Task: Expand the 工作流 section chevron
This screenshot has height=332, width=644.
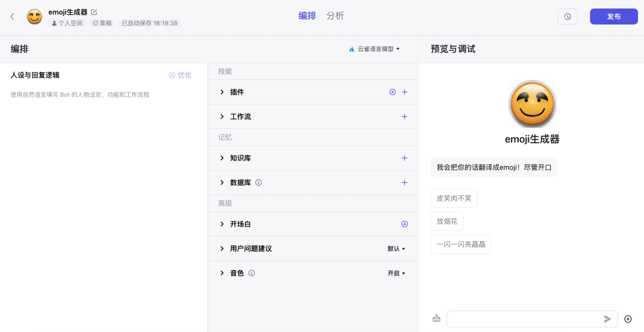Action: click(222, 117)
